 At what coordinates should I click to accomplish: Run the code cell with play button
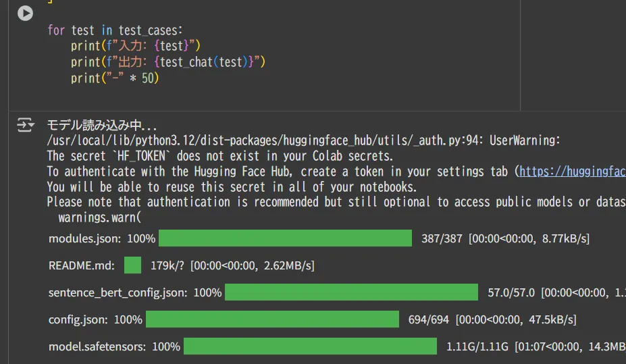pos(25,13)
